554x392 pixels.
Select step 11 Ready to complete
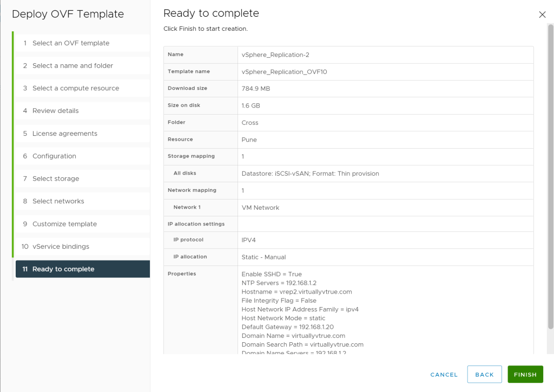63,269
